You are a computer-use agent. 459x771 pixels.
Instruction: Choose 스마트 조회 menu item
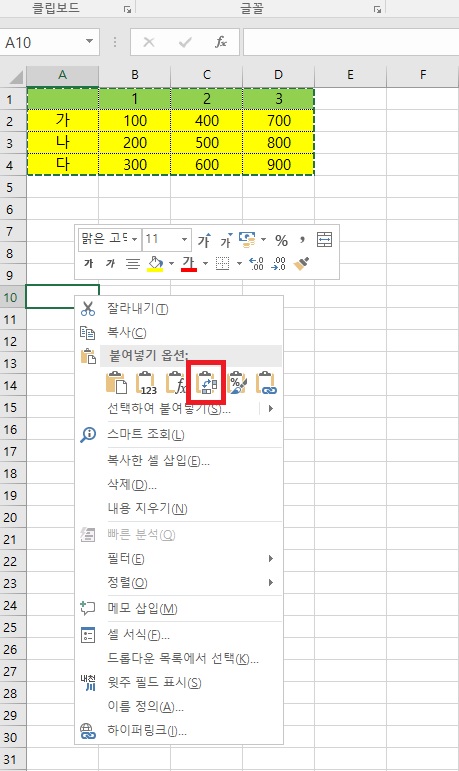pyautogui.click(x=179, y=434)
